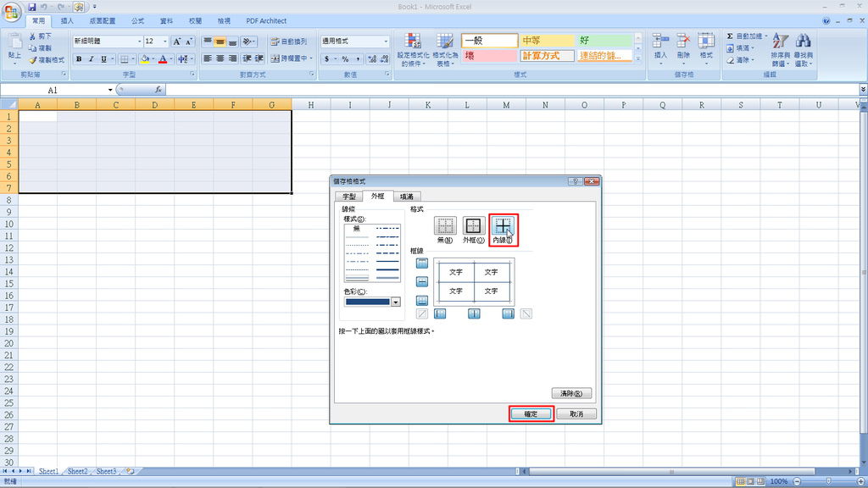This screenshot has width=868, height=488.
Task: Switch to Page Break Preview in status bar
Action: click(760, 481)
